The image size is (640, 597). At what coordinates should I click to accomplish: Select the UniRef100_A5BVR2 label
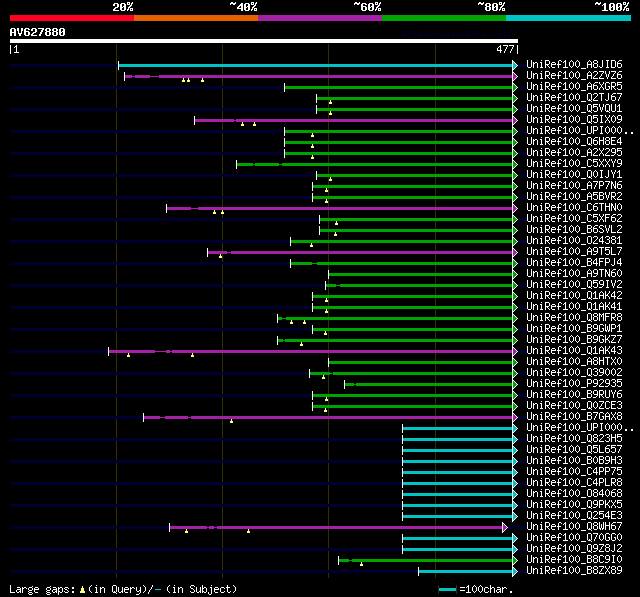(x=574, y=197)
